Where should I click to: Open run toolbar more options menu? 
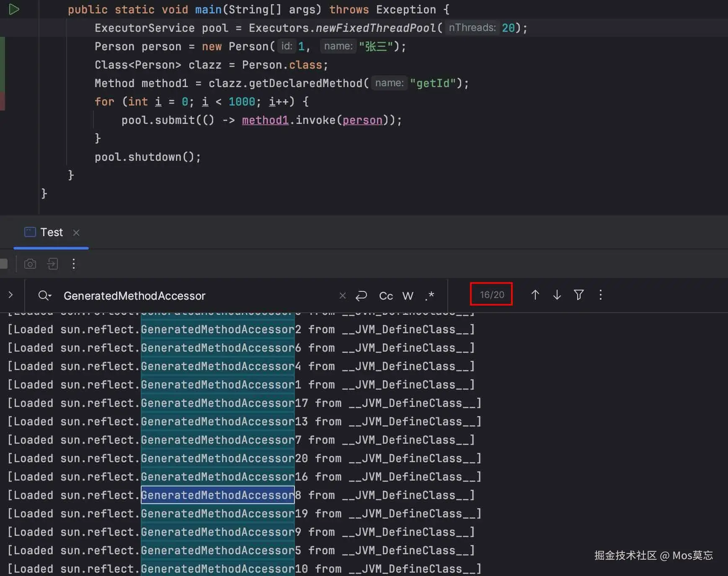coord(74,264)
